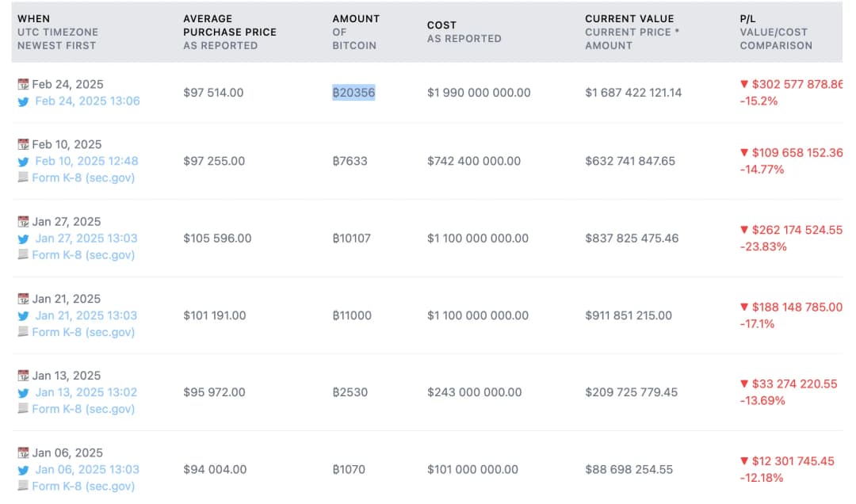This screenshot has height=504, width=856.
Task: Open the Feb 24, 2025 13:06 tweet link
Action: 87,101
